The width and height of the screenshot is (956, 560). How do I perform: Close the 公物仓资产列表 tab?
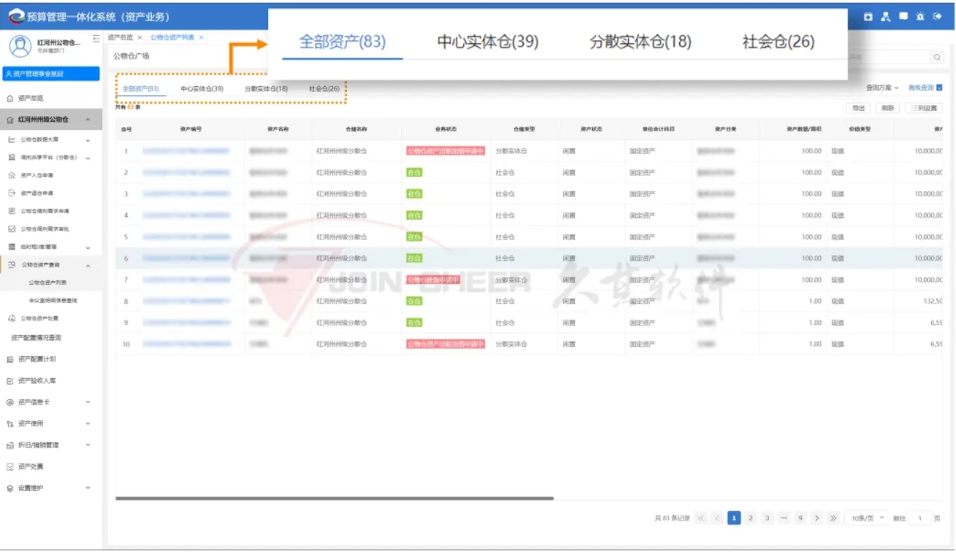coord(202,37)
